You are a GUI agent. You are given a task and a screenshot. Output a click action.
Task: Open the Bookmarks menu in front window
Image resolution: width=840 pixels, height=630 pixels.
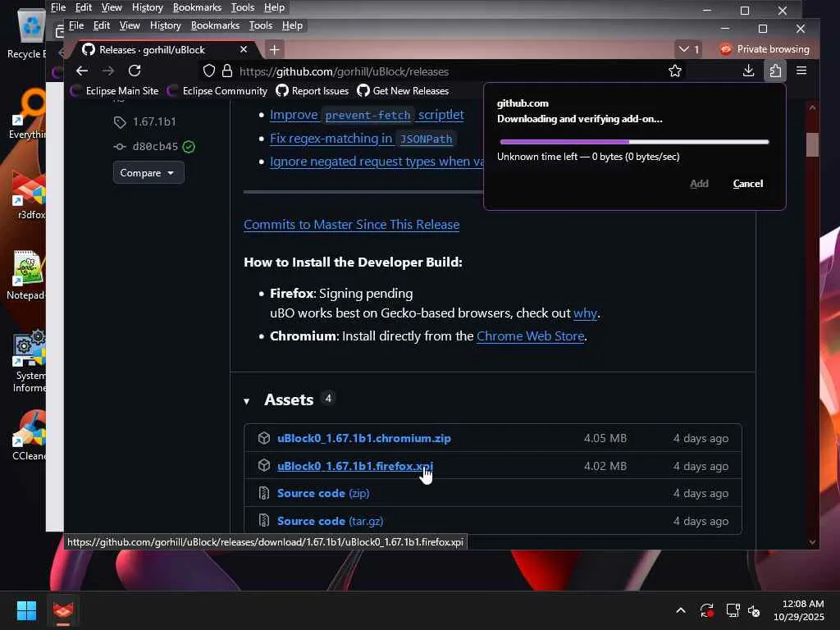(215, 25)
